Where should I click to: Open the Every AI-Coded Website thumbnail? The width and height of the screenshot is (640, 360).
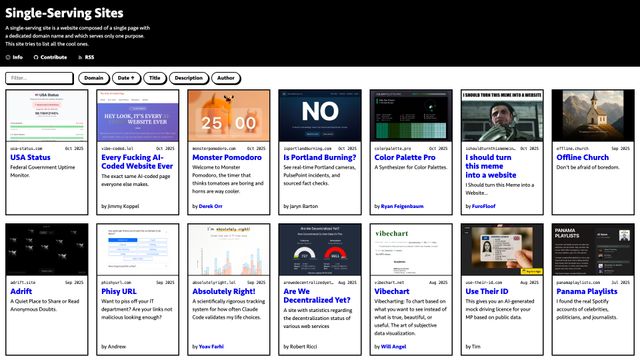click(138, 116)
